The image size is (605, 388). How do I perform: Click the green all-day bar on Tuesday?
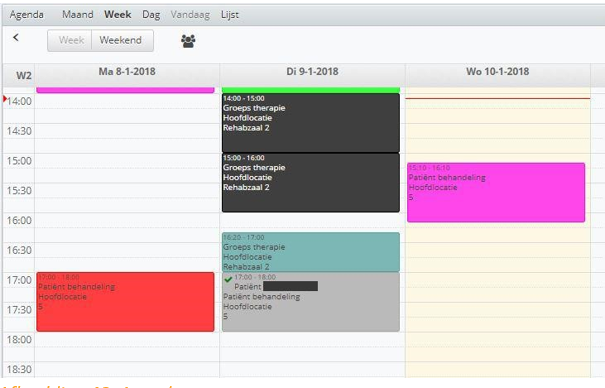pos(311,90)
